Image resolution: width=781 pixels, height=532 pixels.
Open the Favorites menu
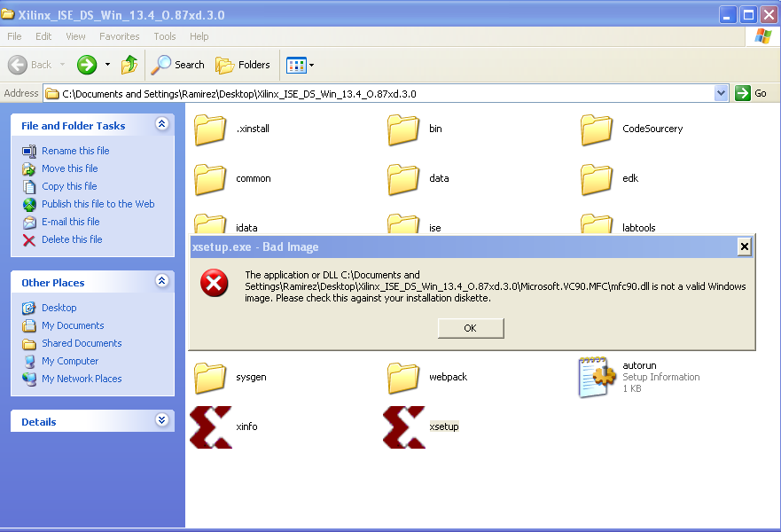pyautogui.click(x=120, y=36)
